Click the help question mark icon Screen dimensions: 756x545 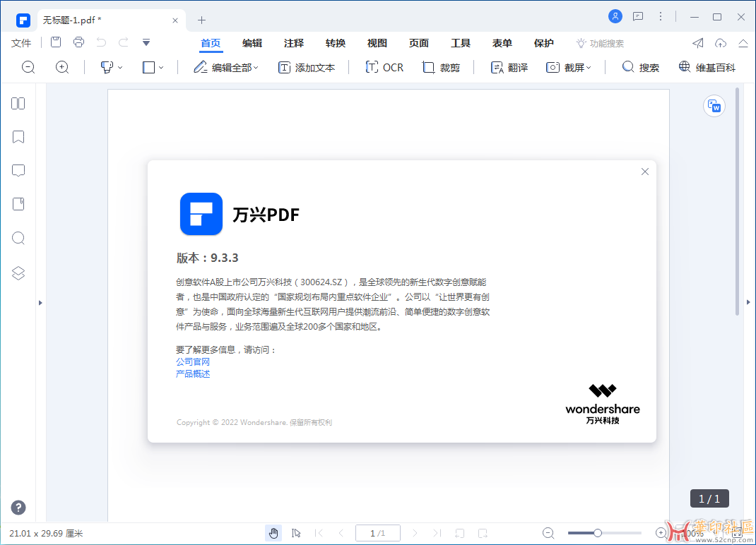18,508
